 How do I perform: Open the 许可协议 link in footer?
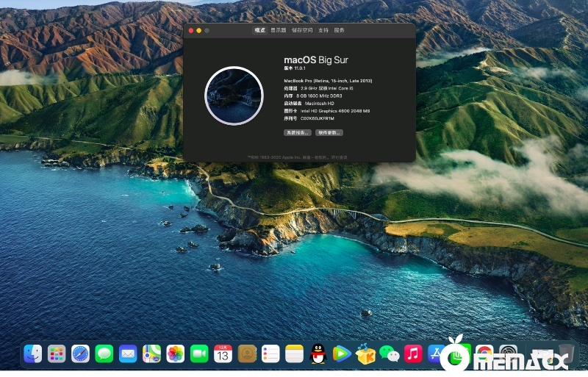pyautogui.click(x=340, y=157)
